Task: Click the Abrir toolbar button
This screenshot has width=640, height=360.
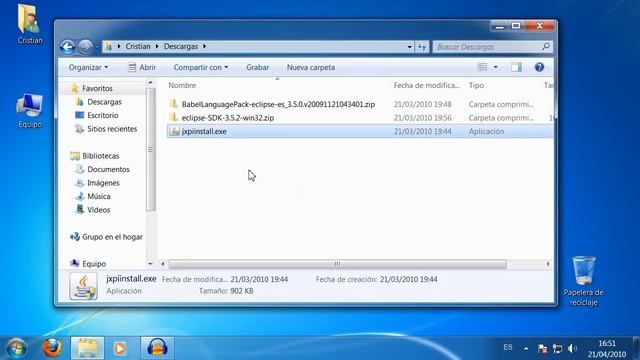Action: click(142, 67)
